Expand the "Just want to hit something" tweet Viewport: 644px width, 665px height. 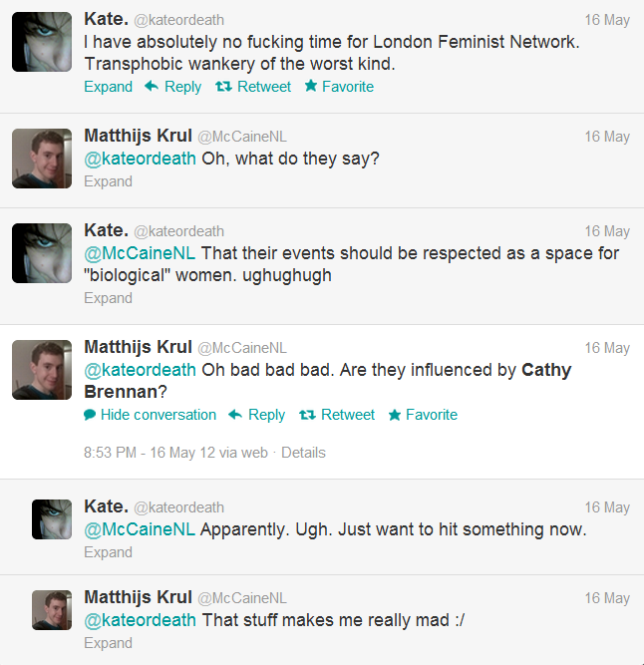(108, 552)
